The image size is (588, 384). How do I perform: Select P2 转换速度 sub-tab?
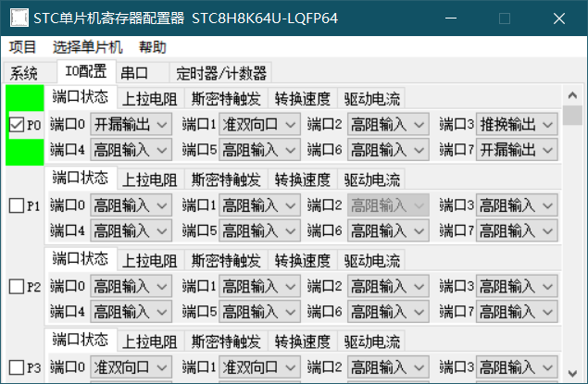pos(303,261)
